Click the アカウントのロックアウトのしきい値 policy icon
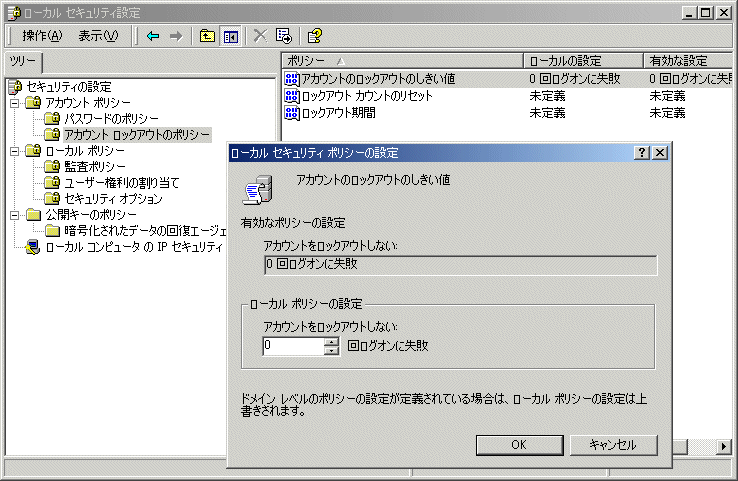738x481 pixels. pyautogui.click(x=292, y=79)
